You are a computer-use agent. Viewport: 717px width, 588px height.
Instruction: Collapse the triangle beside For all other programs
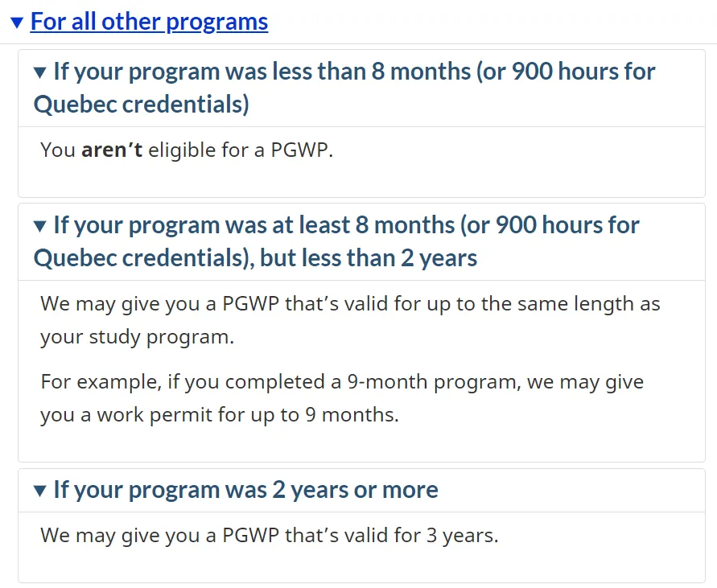pos(17,23)
